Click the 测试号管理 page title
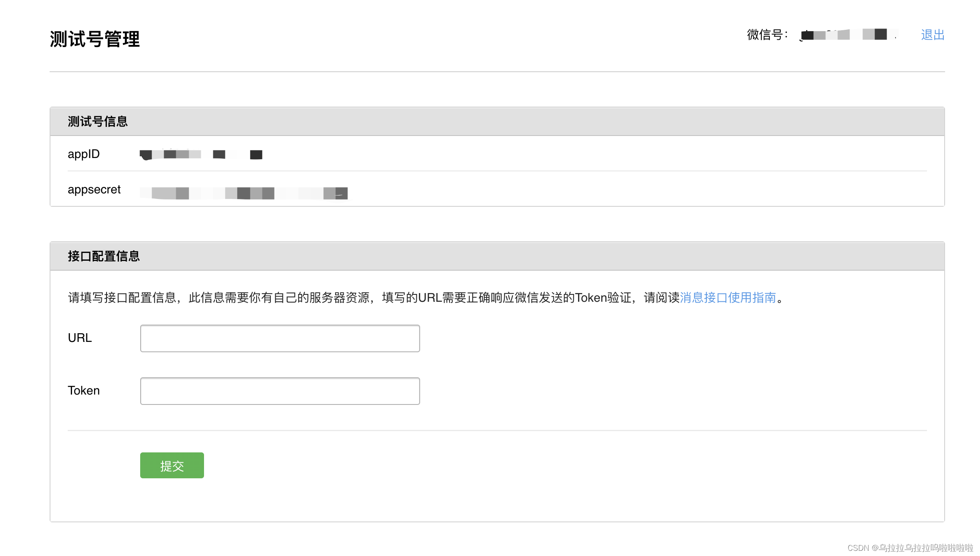Image resolution: width=980 pixels, height=556 pixels. pos(95,39)
